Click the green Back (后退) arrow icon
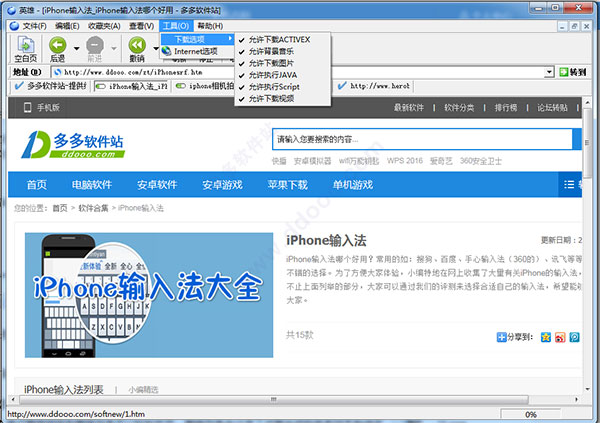Viewport: 600px width, 423px height. click(57, 45)
